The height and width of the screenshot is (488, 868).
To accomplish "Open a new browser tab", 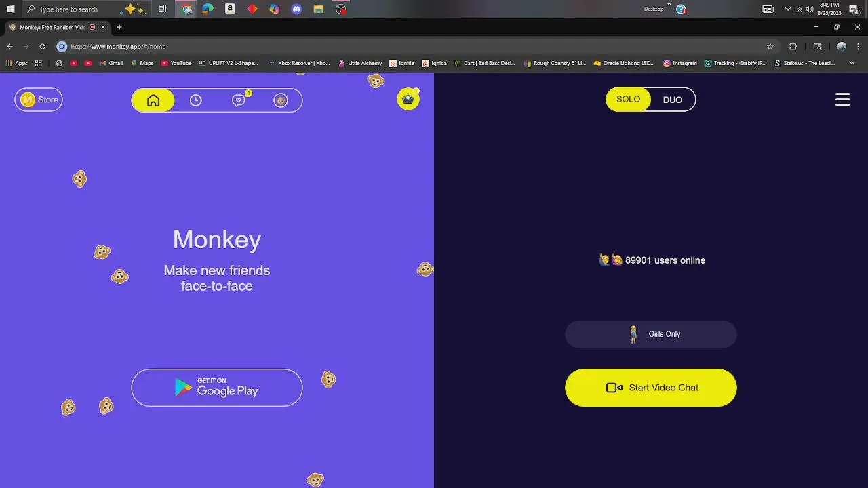I will pos(119,28).
